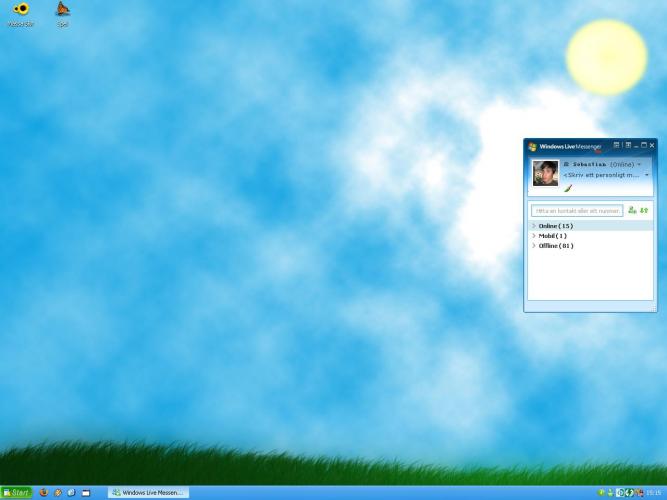Close the Windows Live Messenger window
This screenshot has width=667, height=500.
coord(652,146)
